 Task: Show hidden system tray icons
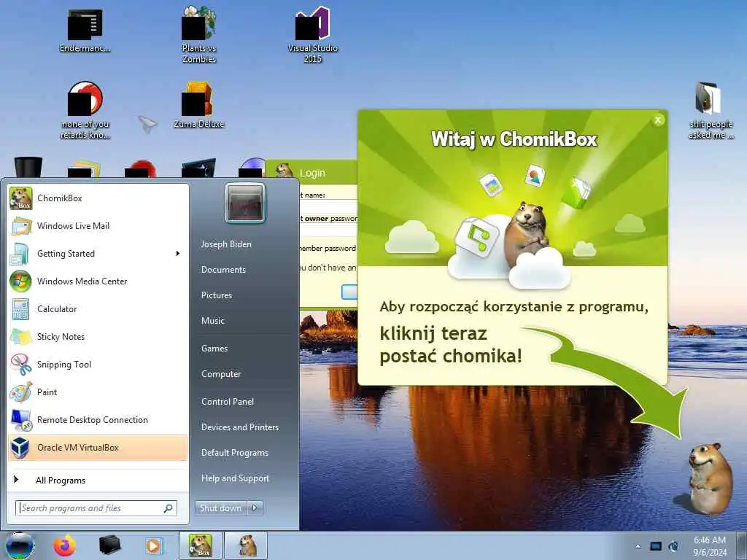pyautogui.click(x=638, y=546)
